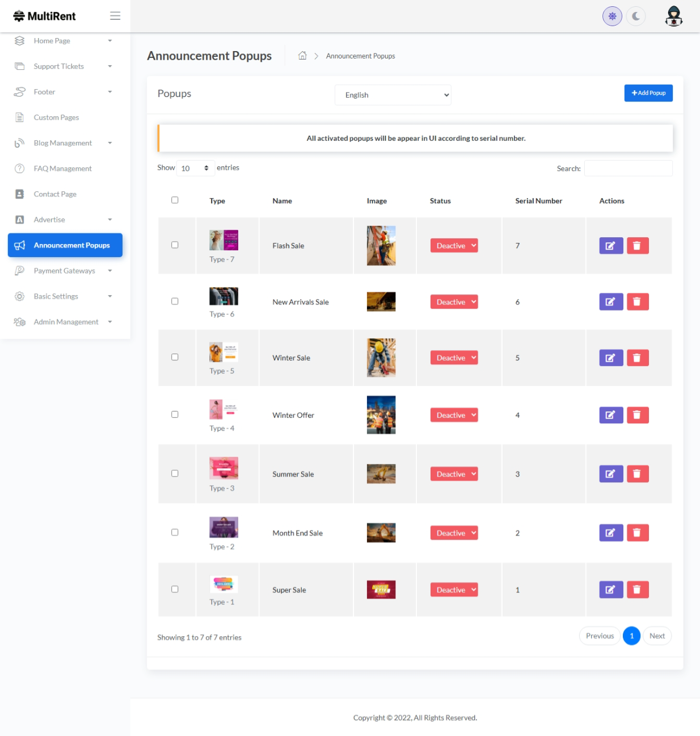The image size is (700, 736).
Task: Click the Search input field
Action: (628, 169)
